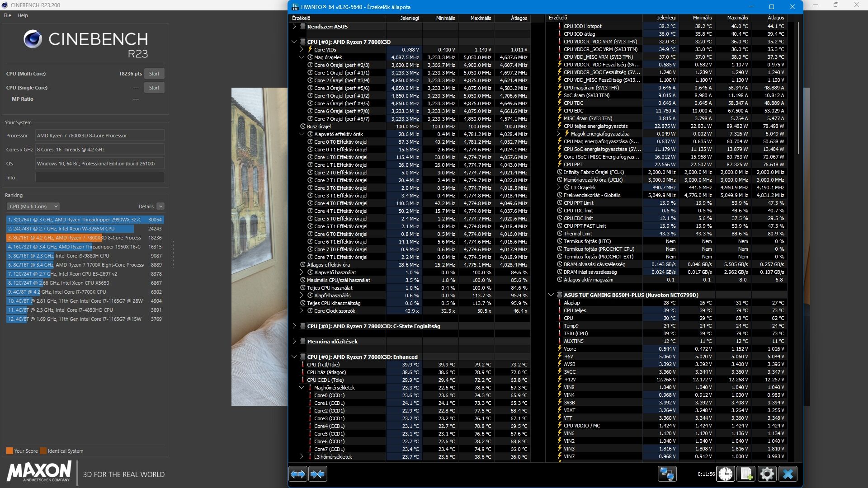Select the Thermal Limit sensor row
Viewport: 868px width, 488px height.
coord(667,234)
